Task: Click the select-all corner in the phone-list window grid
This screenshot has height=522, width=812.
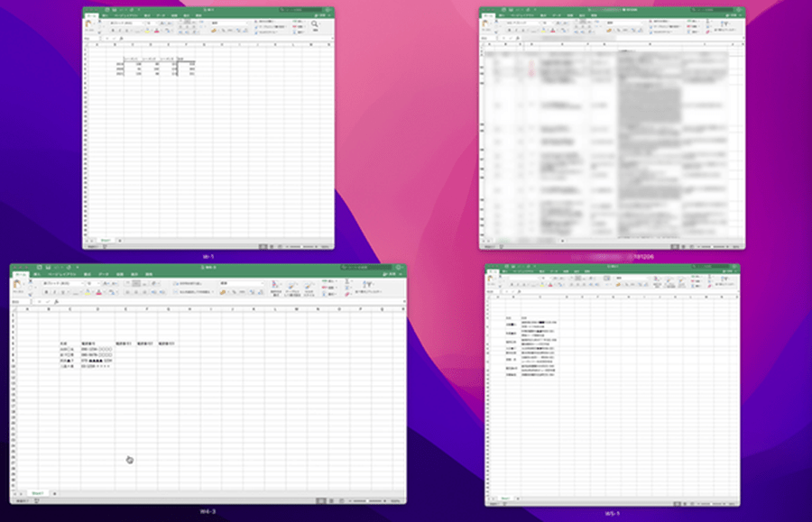Action: pyautogui.click(x=14, y=309)
